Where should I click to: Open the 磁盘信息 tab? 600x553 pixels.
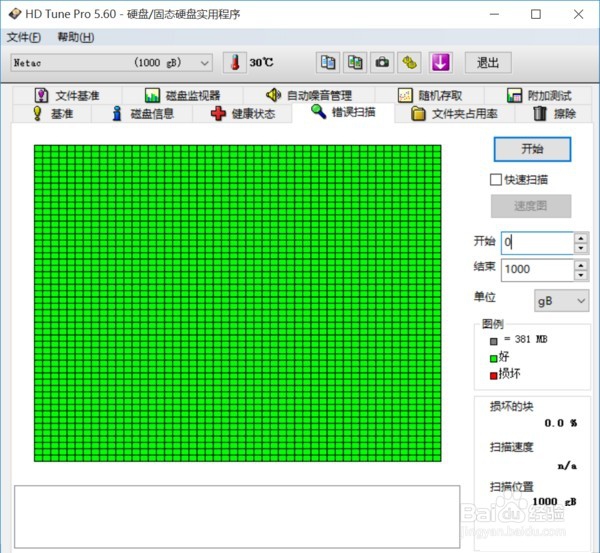pyautogui.click(x=142, y=114)
